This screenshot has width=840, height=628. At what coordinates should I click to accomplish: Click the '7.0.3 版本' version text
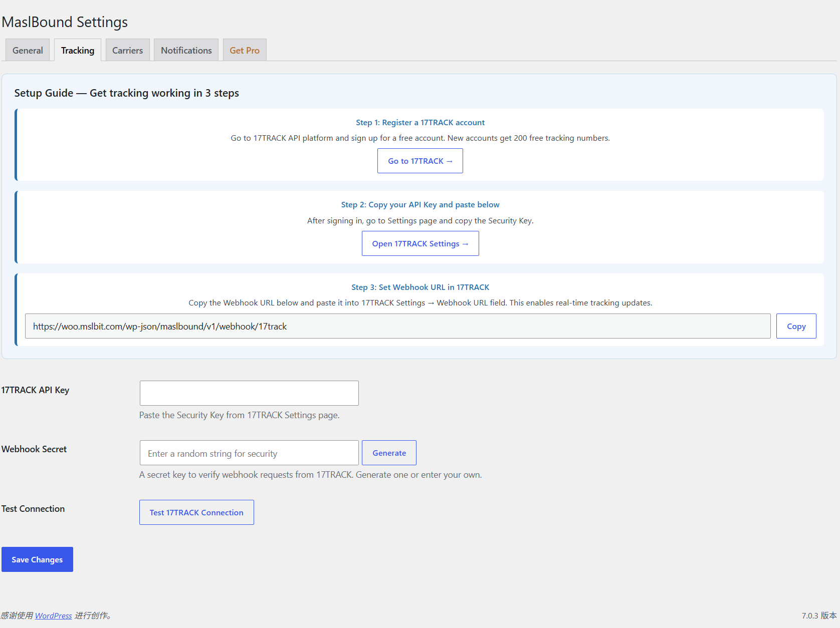point(819,615)
